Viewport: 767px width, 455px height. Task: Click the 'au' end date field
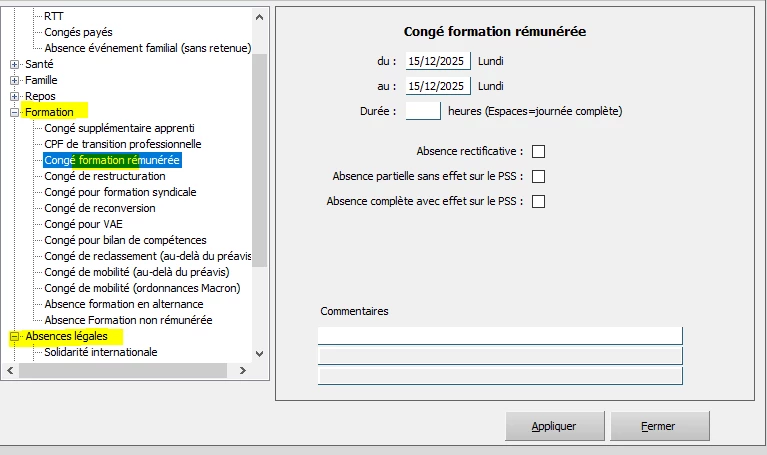(x=438, y=86)
